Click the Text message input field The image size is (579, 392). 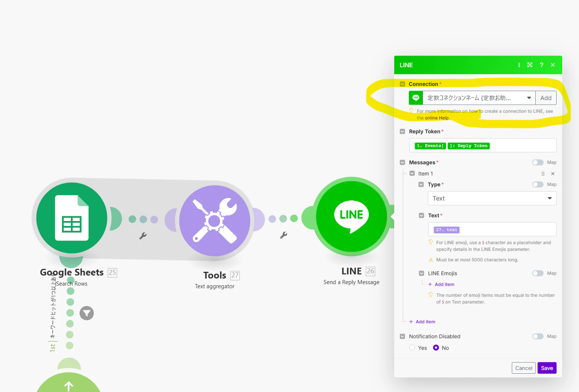coord(492,229)
